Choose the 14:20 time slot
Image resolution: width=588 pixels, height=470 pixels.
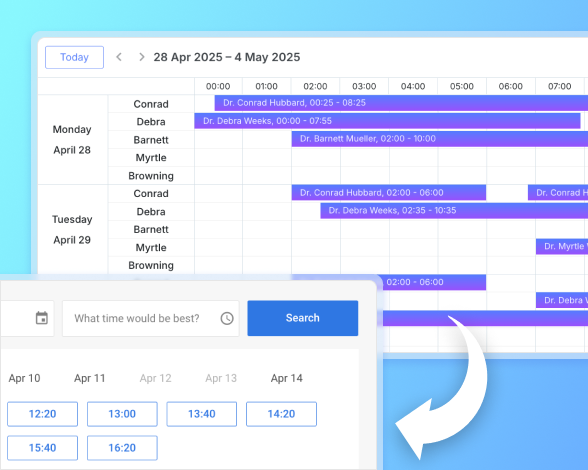(281, 414)
